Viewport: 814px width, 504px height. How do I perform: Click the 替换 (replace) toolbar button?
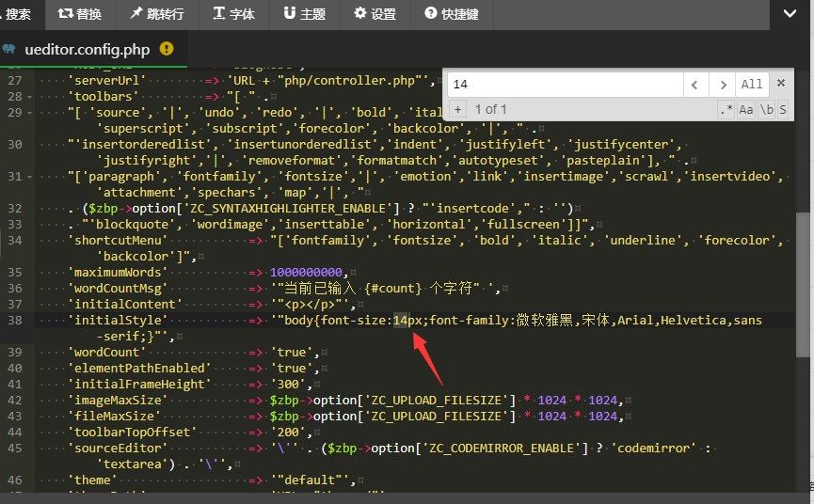coord(80,14)
